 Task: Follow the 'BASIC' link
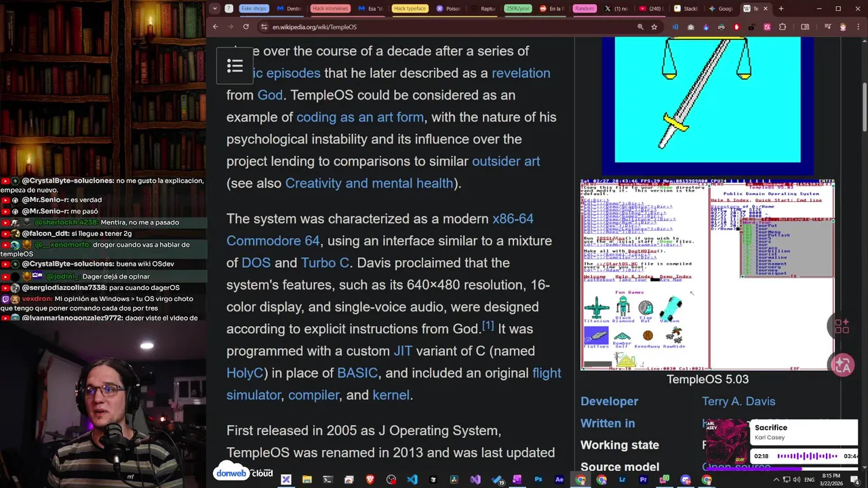(x=357, y=373)
